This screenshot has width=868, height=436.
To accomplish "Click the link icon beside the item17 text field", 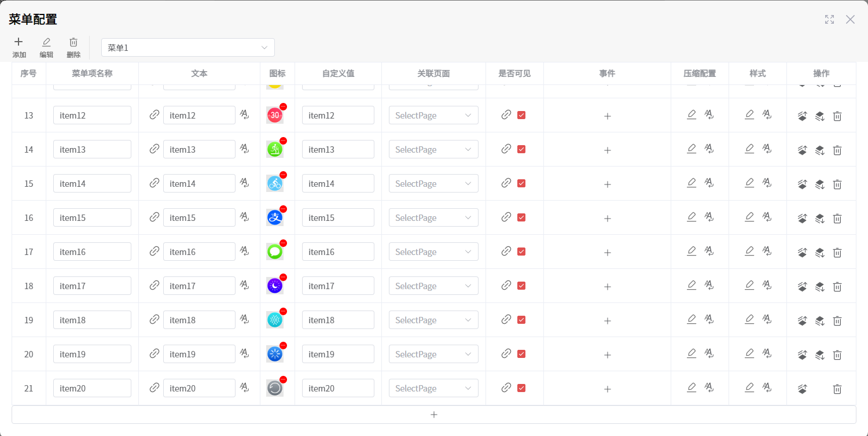I will tap(155, 285).
